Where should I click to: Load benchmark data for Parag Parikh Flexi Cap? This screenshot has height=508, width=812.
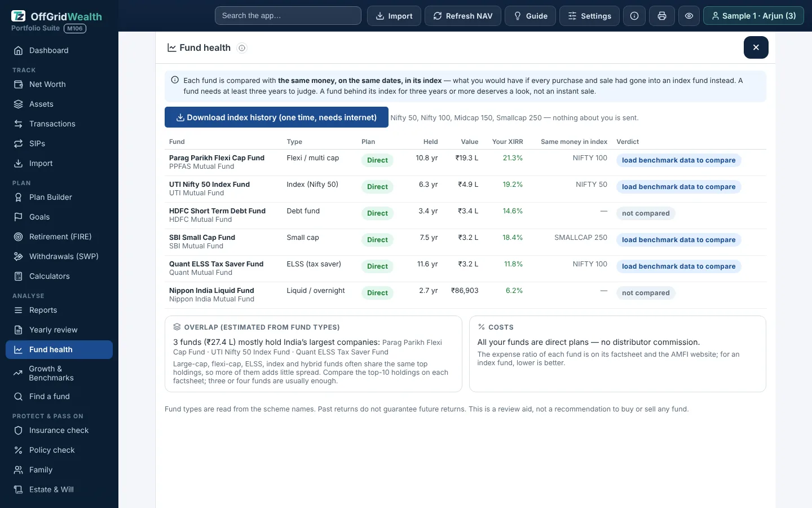678,160
